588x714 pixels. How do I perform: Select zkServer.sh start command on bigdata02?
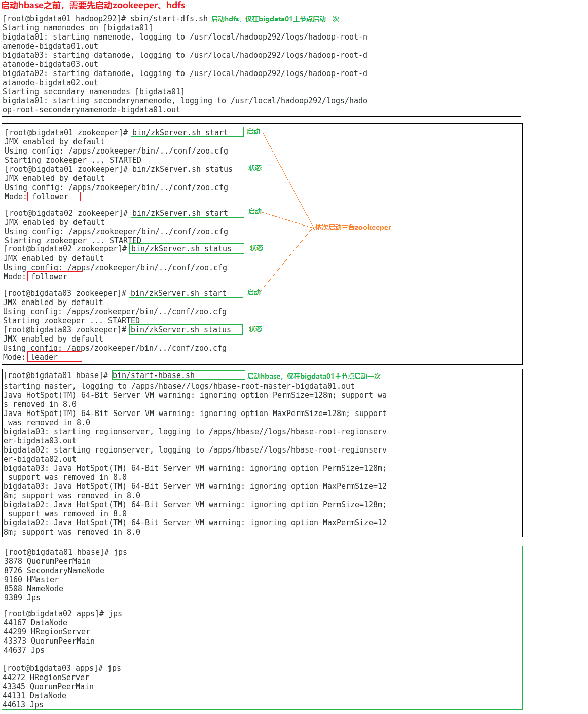187,213
